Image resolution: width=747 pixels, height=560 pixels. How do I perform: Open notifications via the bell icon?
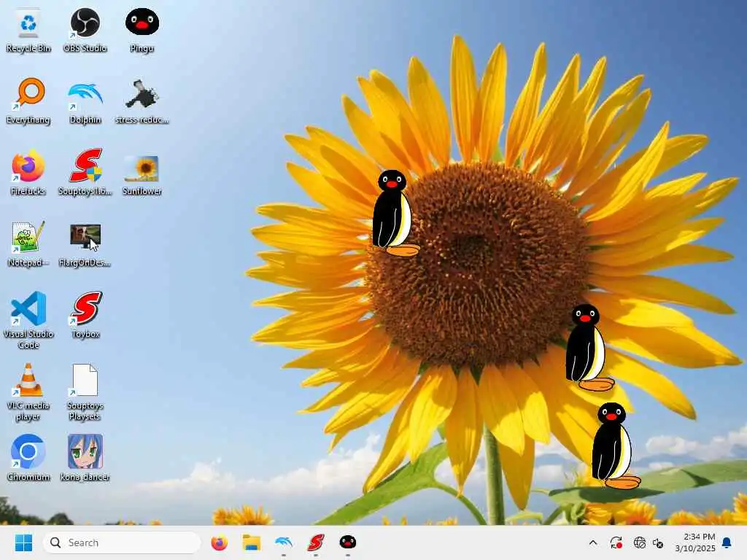[727, 542]
